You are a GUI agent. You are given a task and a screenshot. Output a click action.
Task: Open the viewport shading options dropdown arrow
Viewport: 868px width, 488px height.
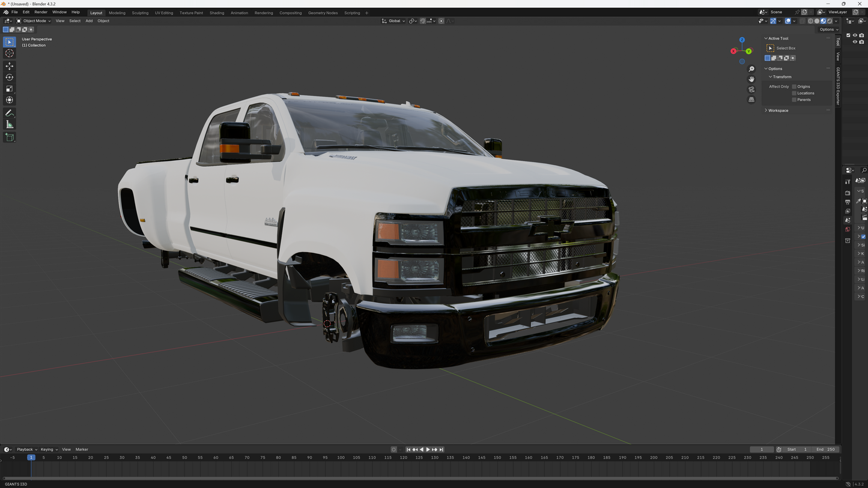[836, 21]
